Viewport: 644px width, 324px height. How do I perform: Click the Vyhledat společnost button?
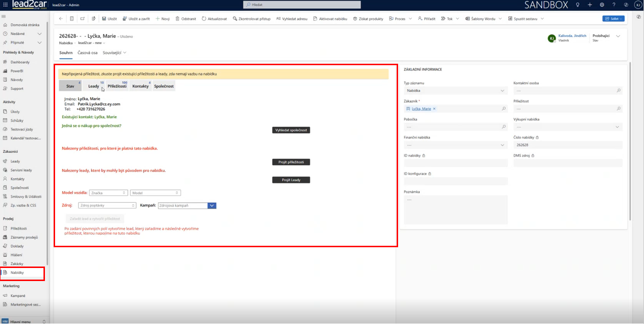click(x=291, y=130)
